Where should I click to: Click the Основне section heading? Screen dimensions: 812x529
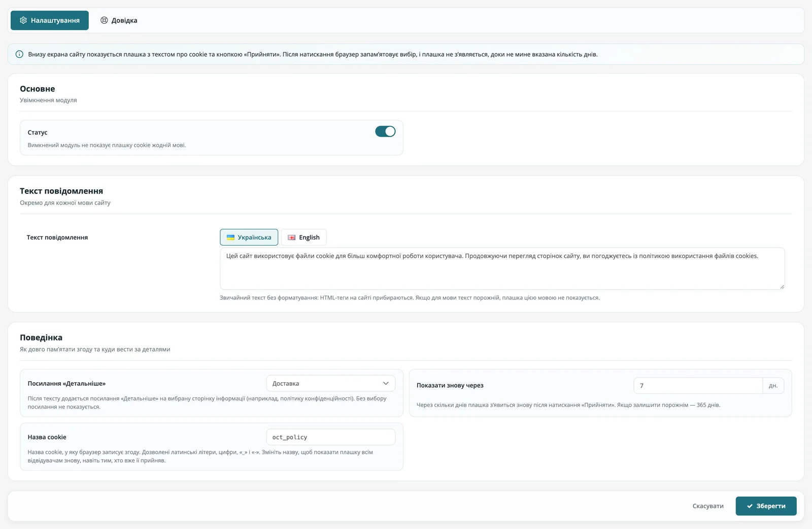pyautogui.click(x=38, y=89)
